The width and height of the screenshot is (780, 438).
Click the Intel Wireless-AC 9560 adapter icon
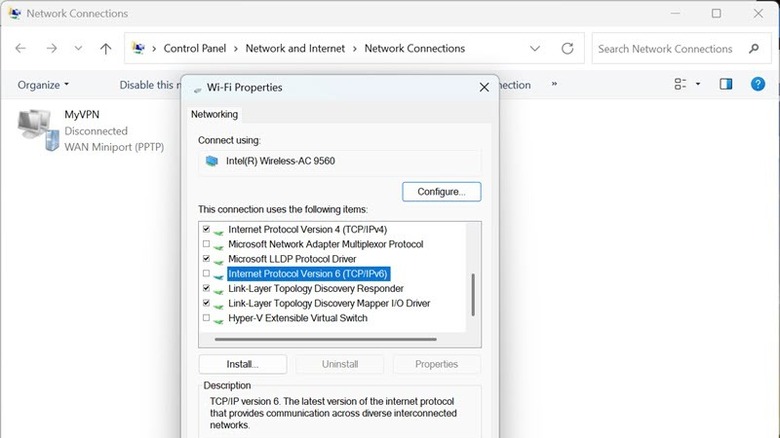point(212,161)
